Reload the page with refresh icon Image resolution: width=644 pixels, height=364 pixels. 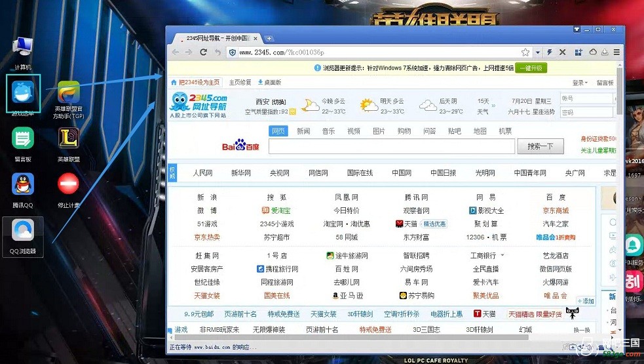click(203, 52)
